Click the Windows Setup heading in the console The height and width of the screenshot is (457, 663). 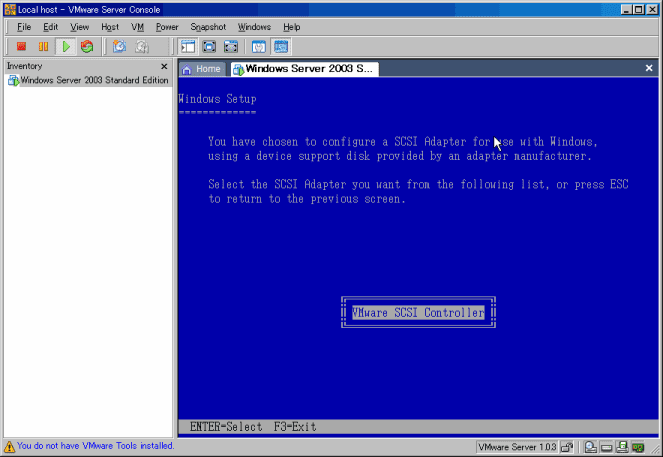pyautogui.click(x=217, y=99)
